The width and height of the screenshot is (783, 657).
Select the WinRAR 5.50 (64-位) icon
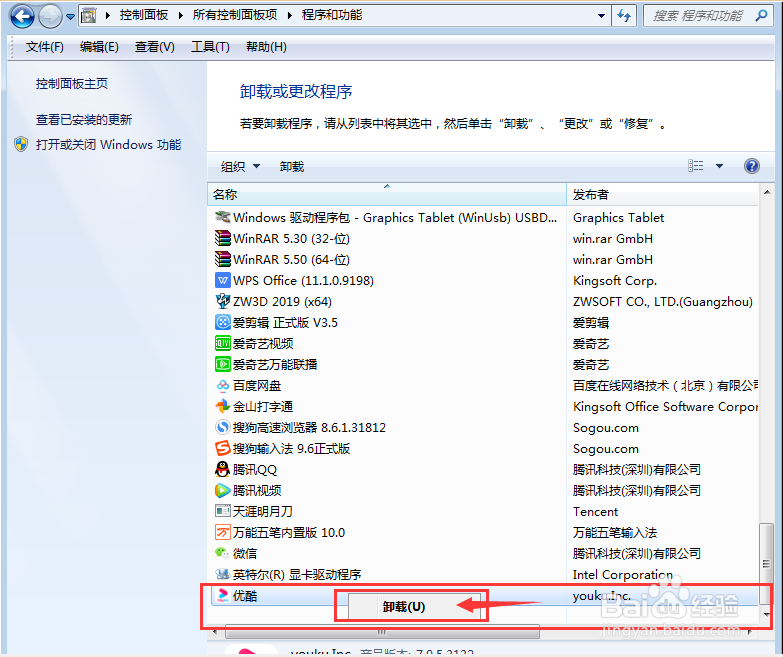pyautogui.click(x=223, y=259)
